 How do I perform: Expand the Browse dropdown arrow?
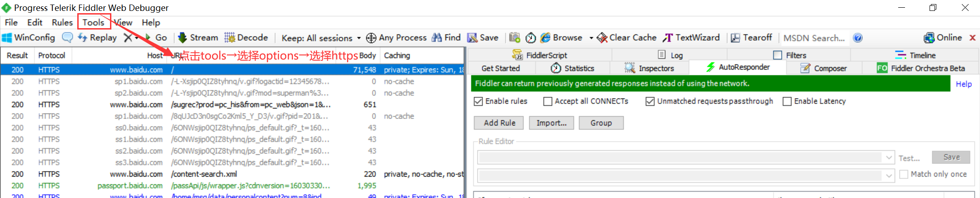coord(591,38)
